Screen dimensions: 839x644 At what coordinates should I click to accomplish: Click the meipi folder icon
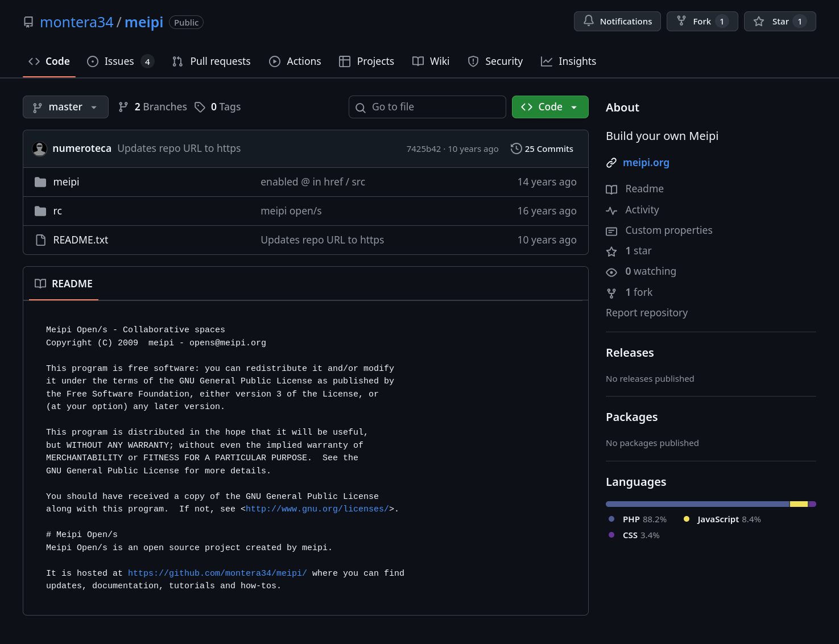(x=40, y=182)
